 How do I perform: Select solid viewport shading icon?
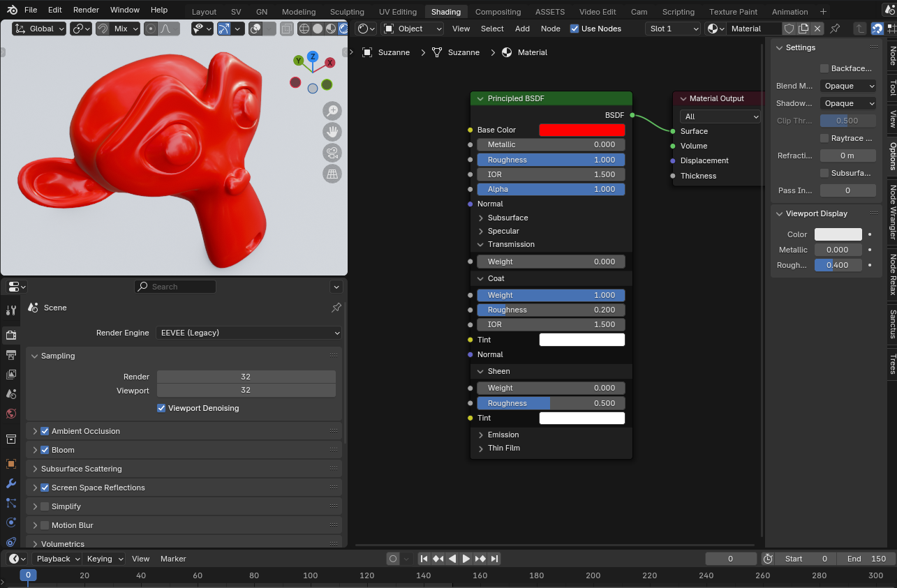click(x=318, y=29)
